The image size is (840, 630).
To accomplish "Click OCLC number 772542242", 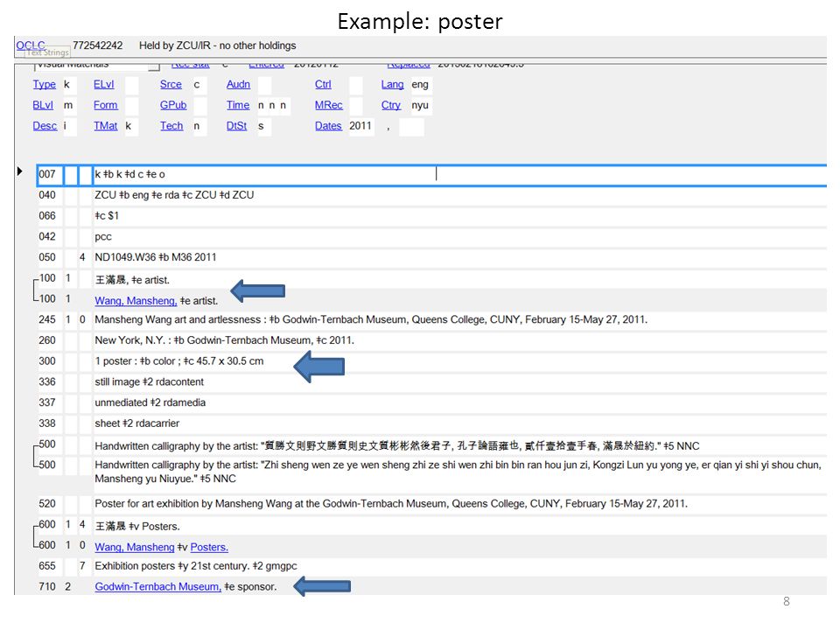I will click(x=97, y=45).
